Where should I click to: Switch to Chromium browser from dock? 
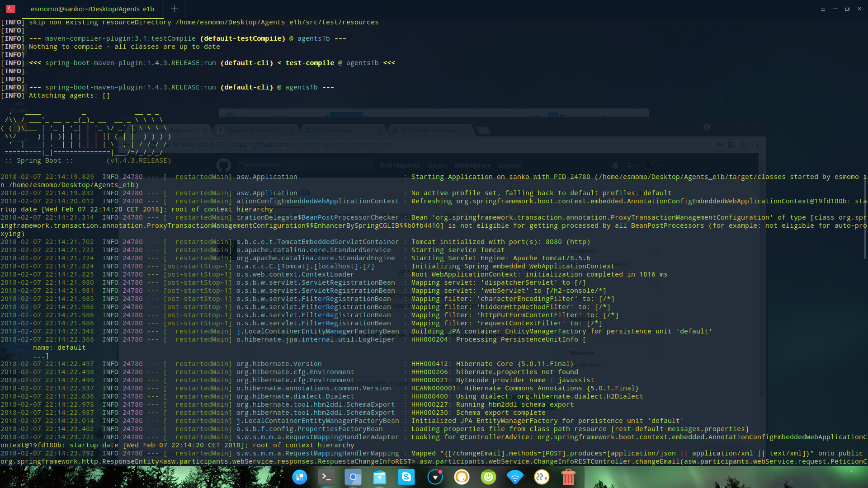(353, 477)
